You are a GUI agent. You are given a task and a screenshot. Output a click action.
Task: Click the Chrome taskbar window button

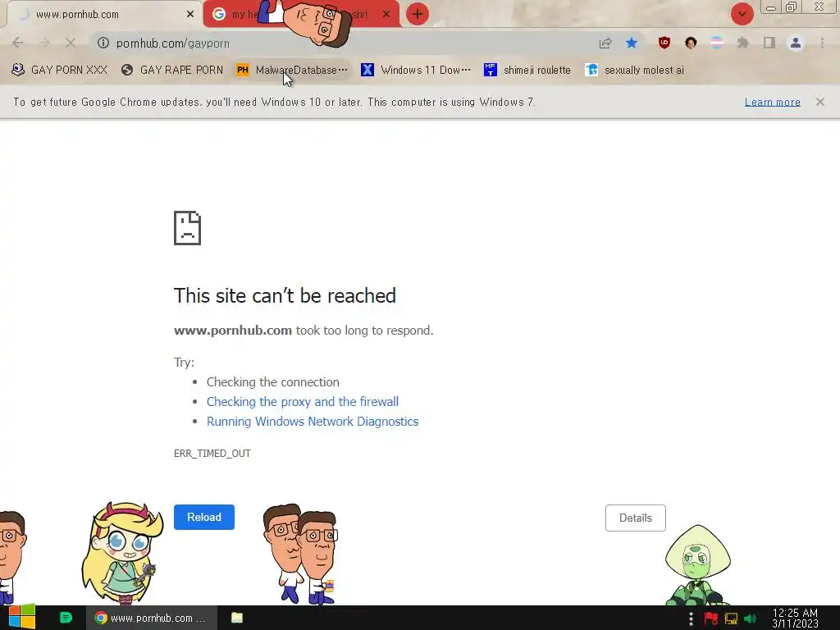[152, 618]
